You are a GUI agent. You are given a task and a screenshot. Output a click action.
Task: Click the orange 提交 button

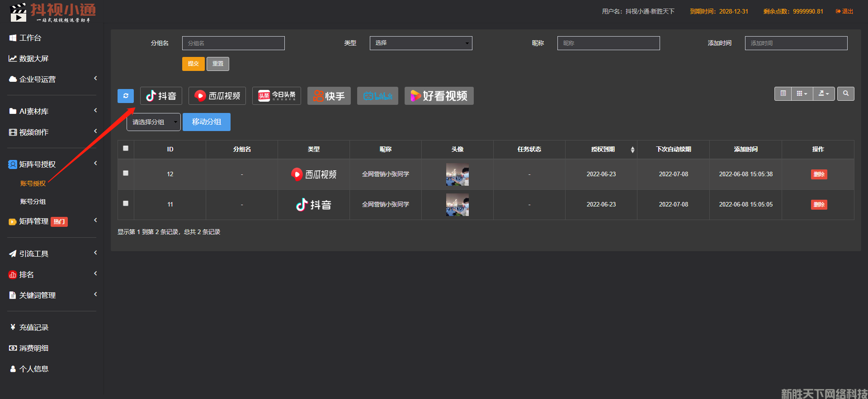coord(193,64)
